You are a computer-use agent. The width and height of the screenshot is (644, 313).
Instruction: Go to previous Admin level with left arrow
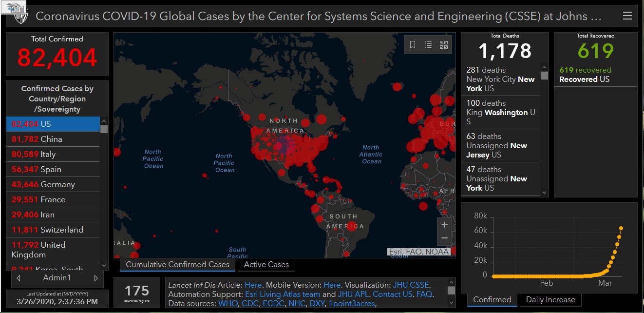tap(19, 278)
